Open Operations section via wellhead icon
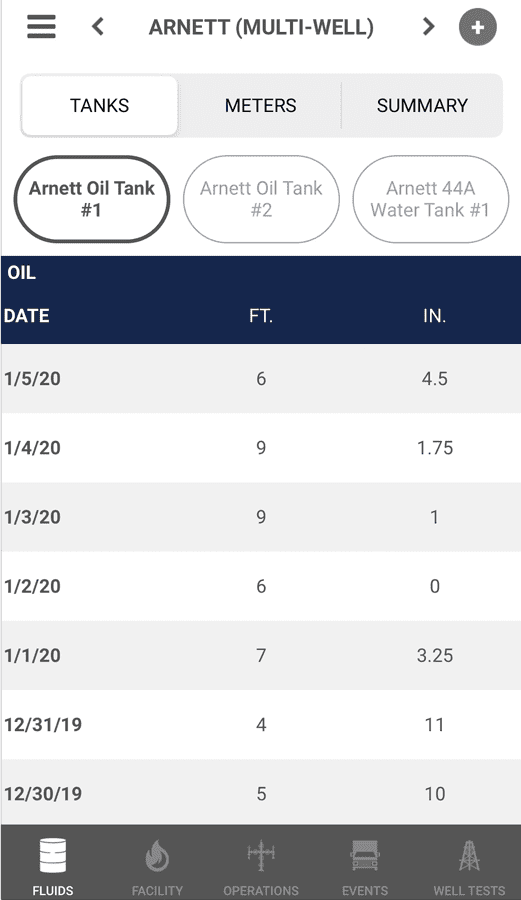 click(261, 855)
